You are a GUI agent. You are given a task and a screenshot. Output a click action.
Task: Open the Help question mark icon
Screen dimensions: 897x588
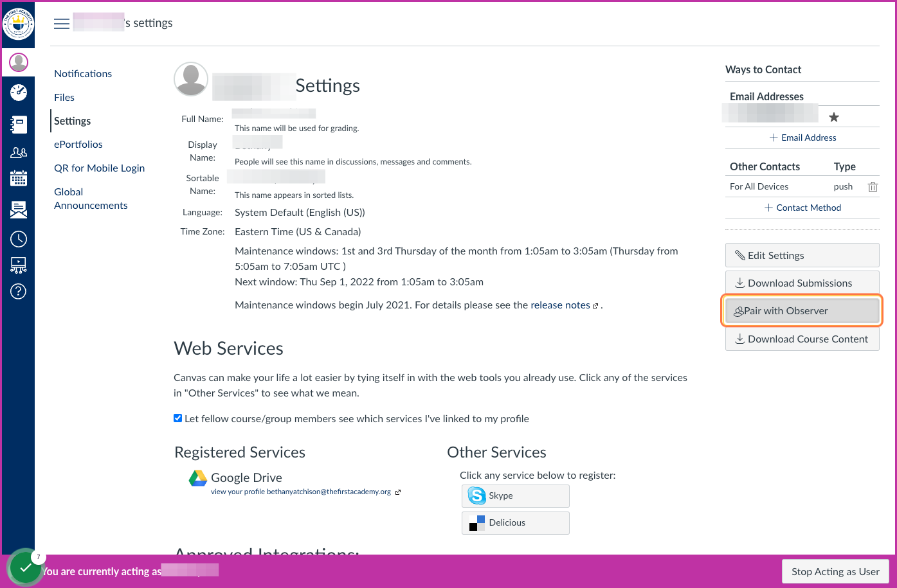19,291
